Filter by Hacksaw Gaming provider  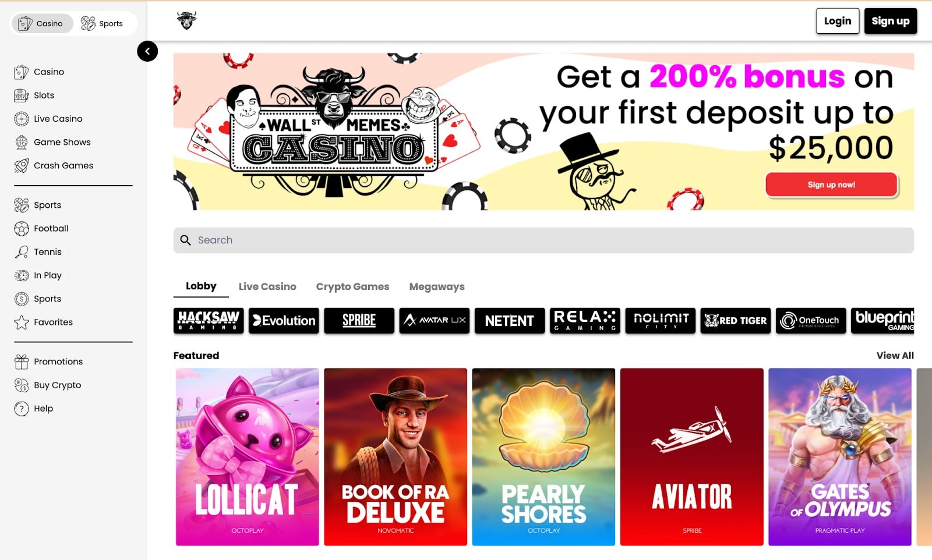(209, 321)
